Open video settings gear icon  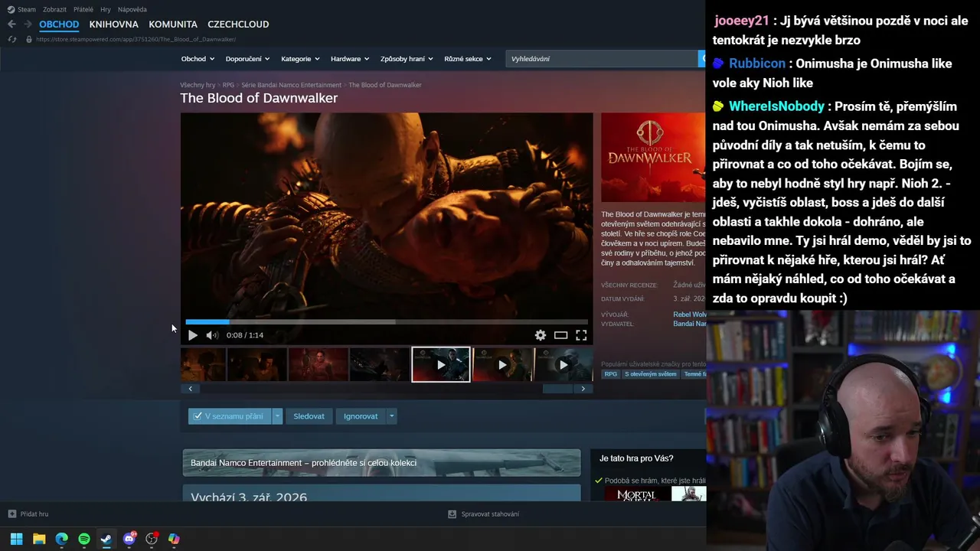pyautogui.click(x=541, y=335)
